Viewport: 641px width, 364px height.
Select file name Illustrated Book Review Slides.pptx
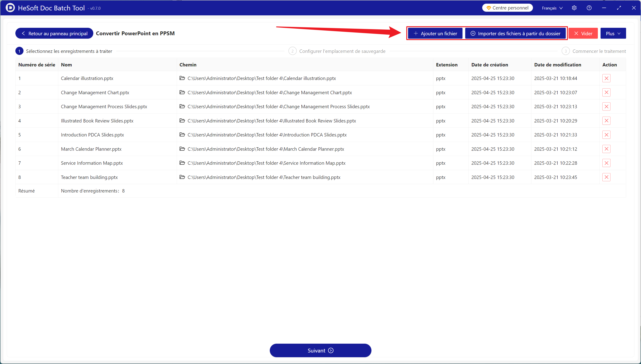click(x=97, y=121)
